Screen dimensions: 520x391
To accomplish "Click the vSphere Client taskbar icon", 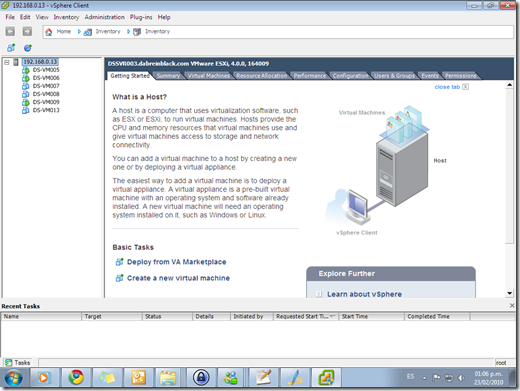I will coord(326,378).
